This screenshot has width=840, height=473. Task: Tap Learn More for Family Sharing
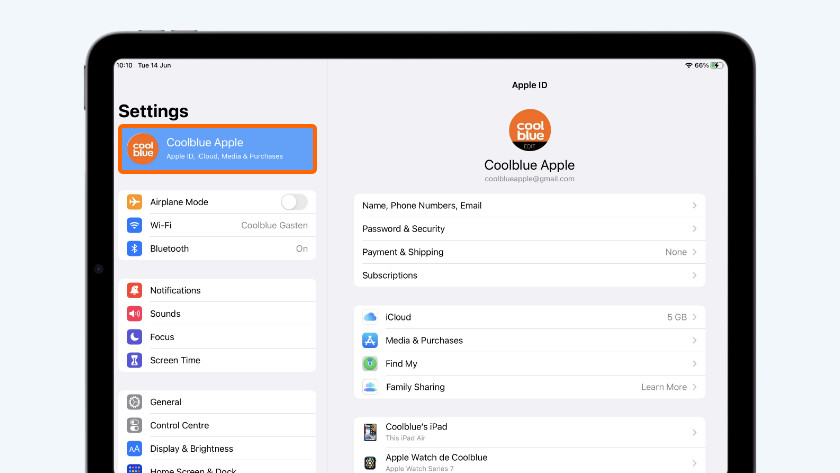pos(664,387)
